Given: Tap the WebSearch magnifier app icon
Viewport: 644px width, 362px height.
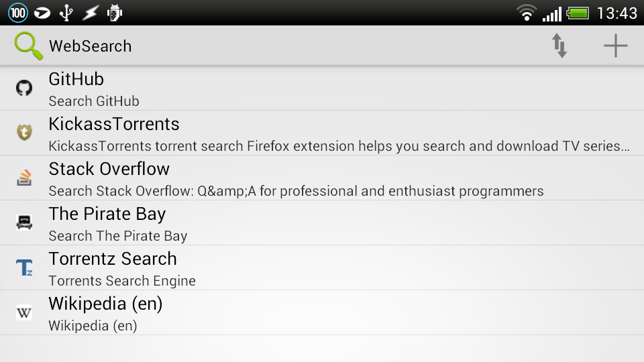Looking at the screenshot, I should (28, 46).
